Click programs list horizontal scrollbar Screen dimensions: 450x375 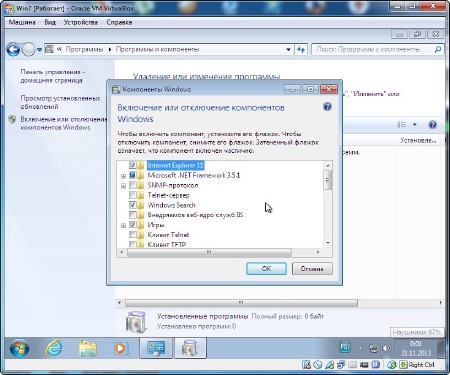click(241, 303)
